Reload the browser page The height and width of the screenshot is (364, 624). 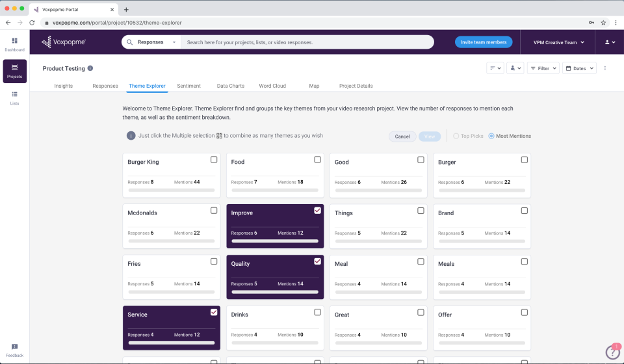(32, 23)
